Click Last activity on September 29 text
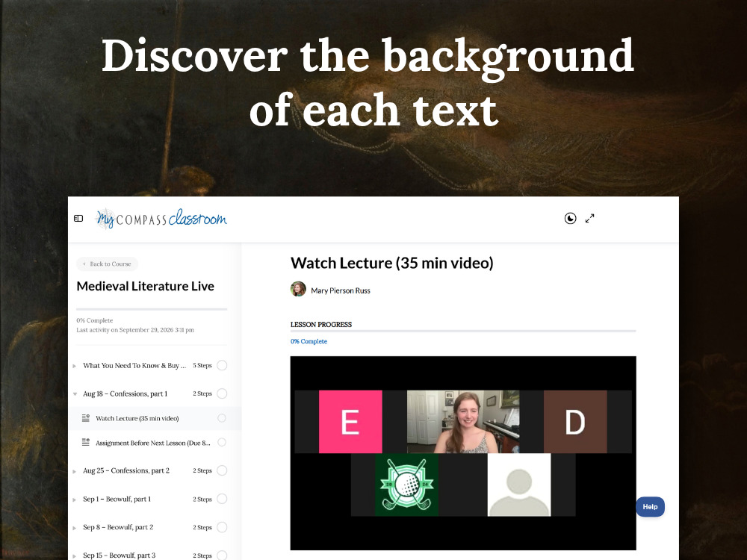Screen dimensions: 747x560 pyautogui.click(x=135, y=330)
